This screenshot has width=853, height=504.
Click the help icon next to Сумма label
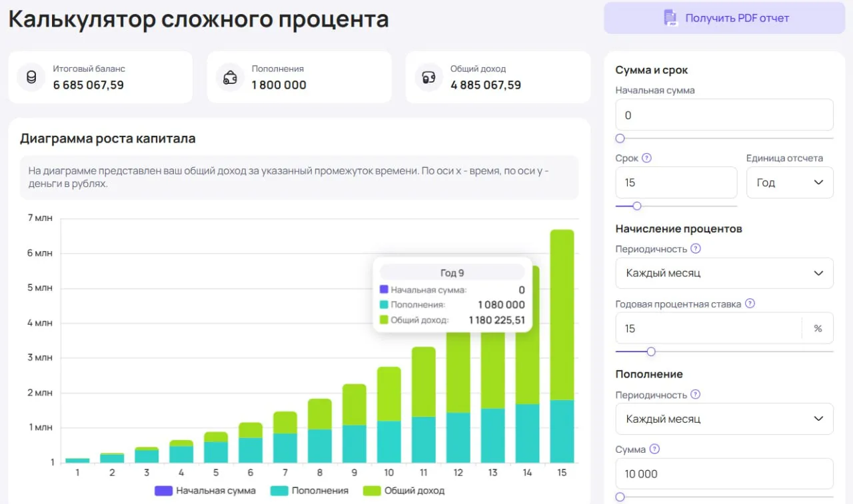(x=654, y=449)
